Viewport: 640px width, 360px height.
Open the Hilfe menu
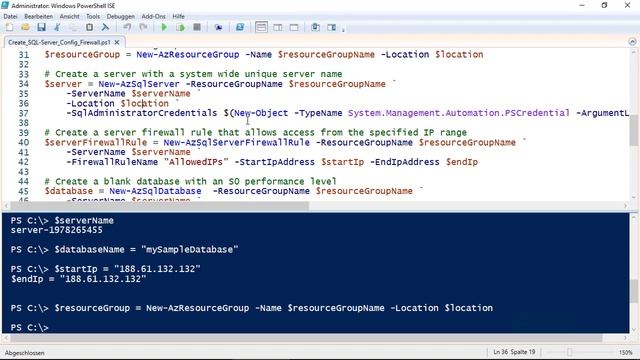pos(178,16)
